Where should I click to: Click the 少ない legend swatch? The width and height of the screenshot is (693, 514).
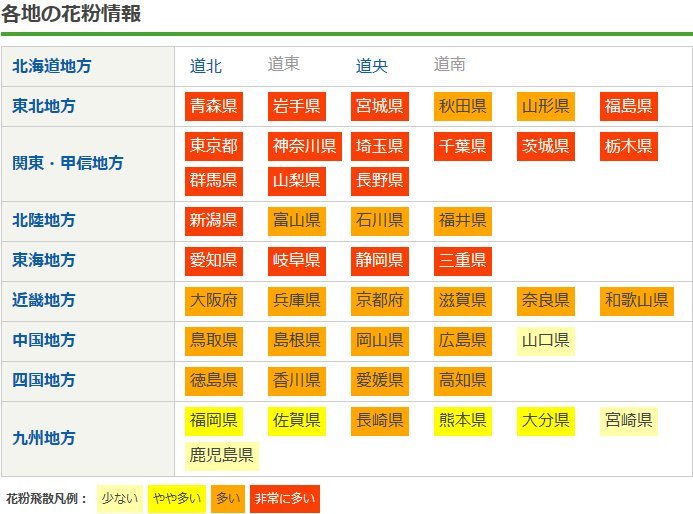[120, 498]
